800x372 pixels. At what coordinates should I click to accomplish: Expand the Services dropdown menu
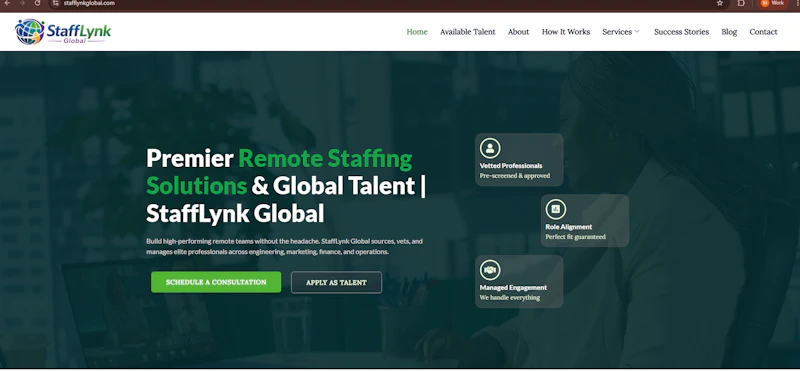[620, 32]
